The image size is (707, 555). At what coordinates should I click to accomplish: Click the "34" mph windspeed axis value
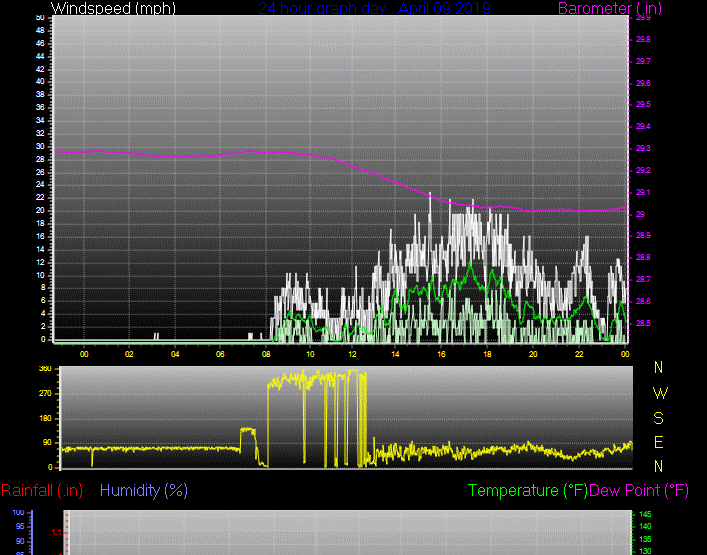click(40, 120)
